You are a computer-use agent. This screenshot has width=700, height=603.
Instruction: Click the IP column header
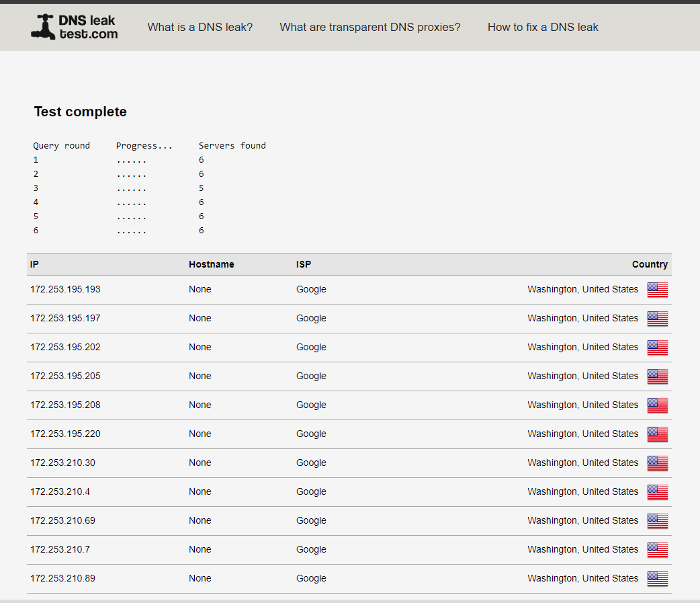(34, 264)
